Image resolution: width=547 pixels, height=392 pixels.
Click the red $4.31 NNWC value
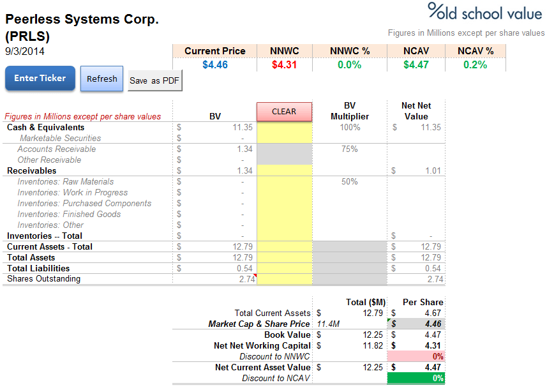284,64
